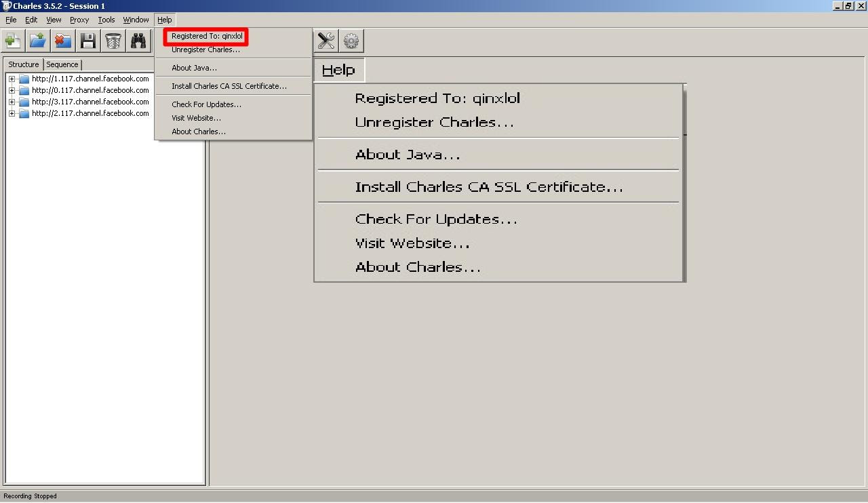
Task: Expand the http://0.117.channel.facebook.com tree node
Action: point(12,90)
